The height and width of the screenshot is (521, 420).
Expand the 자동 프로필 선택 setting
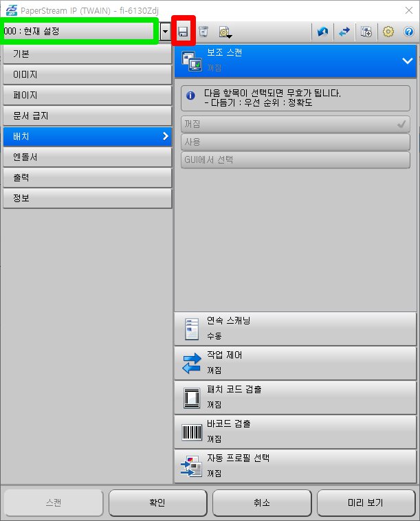(295, 466)
